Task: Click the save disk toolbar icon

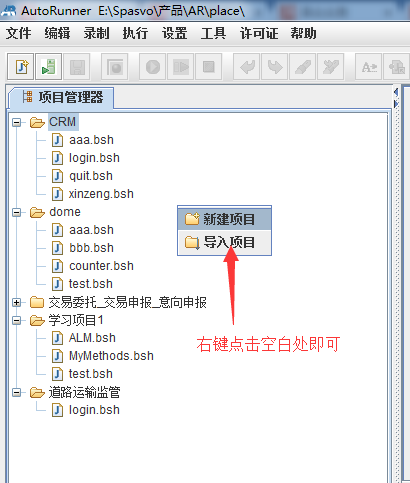Action: click(77, 67)
